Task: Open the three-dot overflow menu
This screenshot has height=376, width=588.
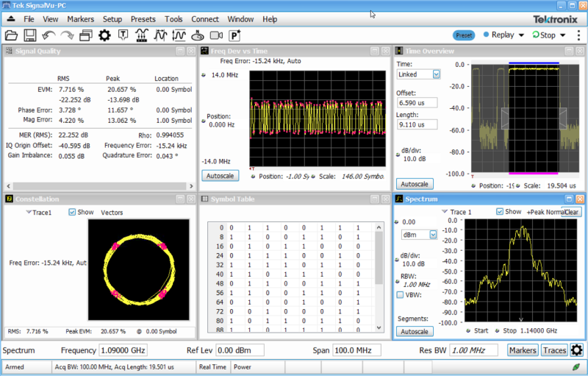Action: click(x=578, y=35)
